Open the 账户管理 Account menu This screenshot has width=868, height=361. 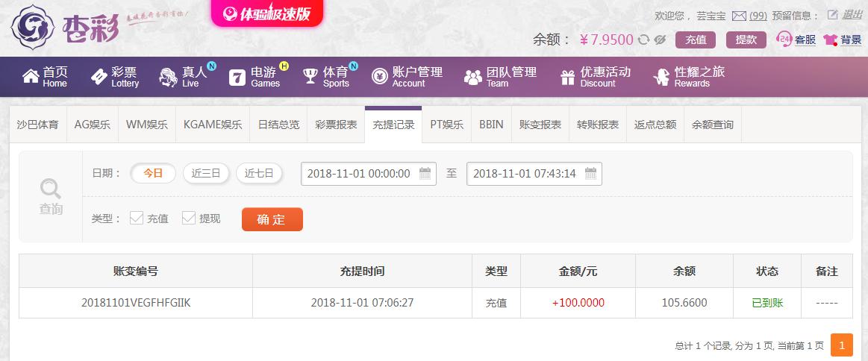point(407,77)
